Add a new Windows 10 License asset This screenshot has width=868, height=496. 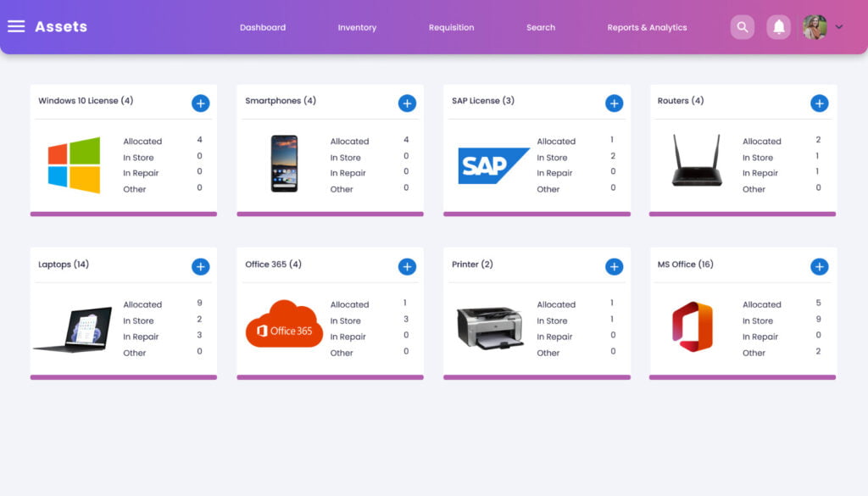coord(200,103)
